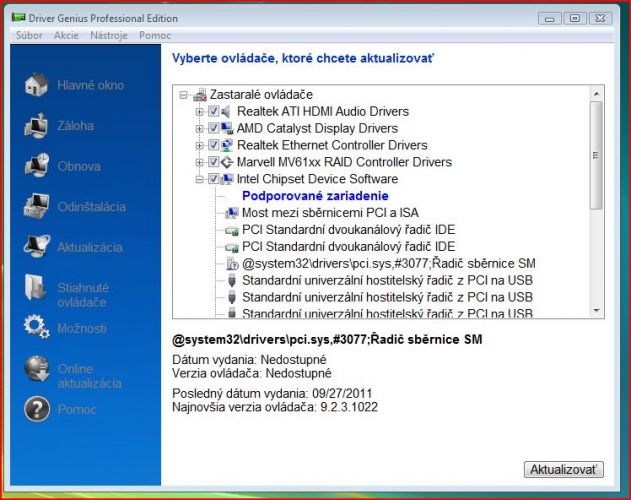Collapse the Zastaralé ovládače tree node
Image resolution: width=631 pixels, height=500 pixels.
pos(184,95)
